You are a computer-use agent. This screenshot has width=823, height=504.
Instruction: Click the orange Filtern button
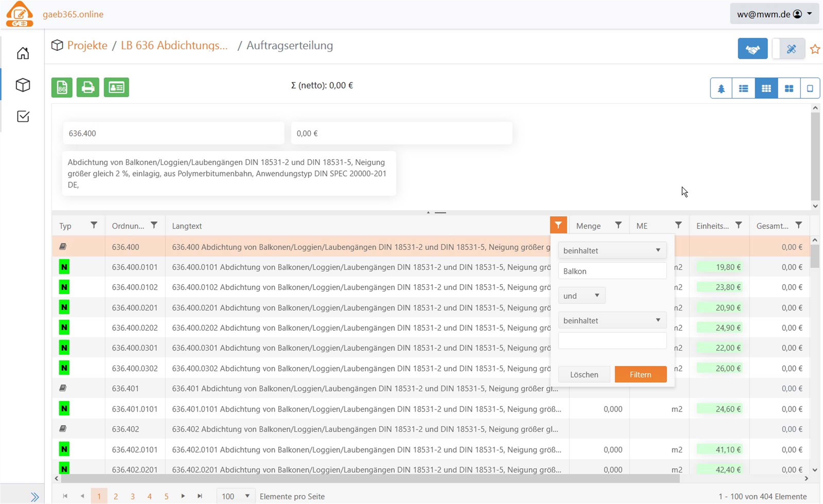(641, 374)
